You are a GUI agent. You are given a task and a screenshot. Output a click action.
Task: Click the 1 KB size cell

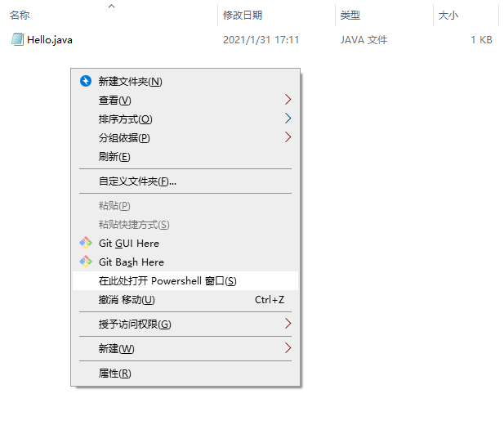[x=481, y=40]
